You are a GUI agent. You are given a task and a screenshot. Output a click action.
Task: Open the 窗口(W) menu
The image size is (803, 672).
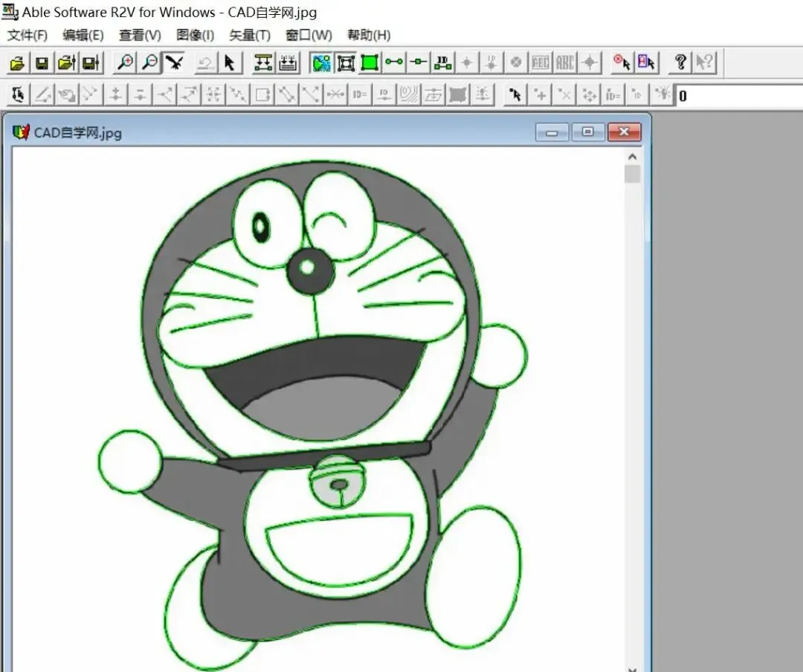(309, 35)
